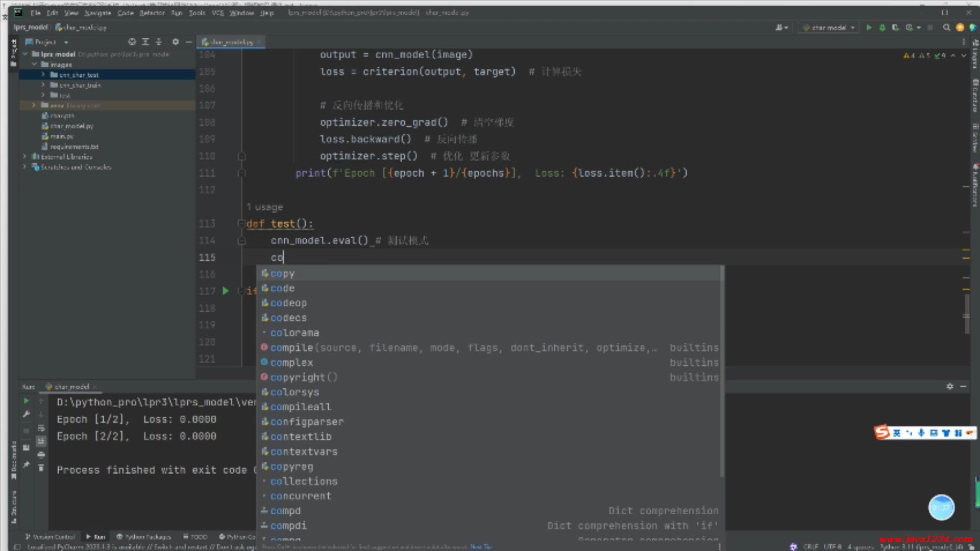980x551 pixels.
Task: Expand External Libraries node
Action: [x=24, y=157]
